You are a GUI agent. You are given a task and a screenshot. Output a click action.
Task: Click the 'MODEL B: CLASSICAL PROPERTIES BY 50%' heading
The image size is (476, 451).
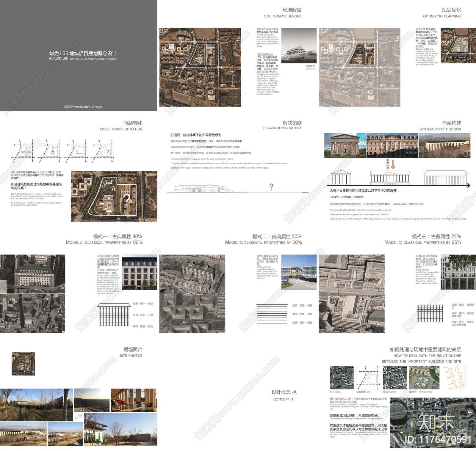(263, 242)
